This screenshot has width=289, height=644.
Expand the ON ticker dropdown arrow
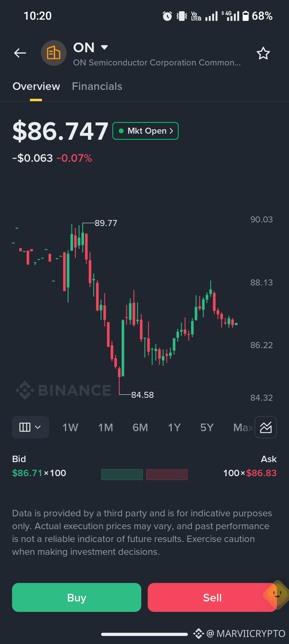point(104,47)
